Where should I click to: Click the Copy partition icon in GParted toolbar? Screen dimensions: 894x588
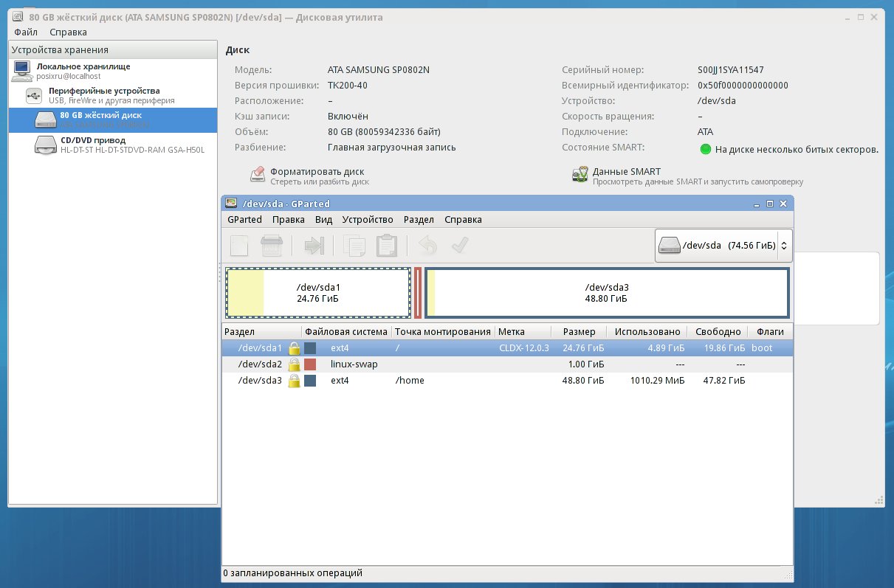[355, 245]
